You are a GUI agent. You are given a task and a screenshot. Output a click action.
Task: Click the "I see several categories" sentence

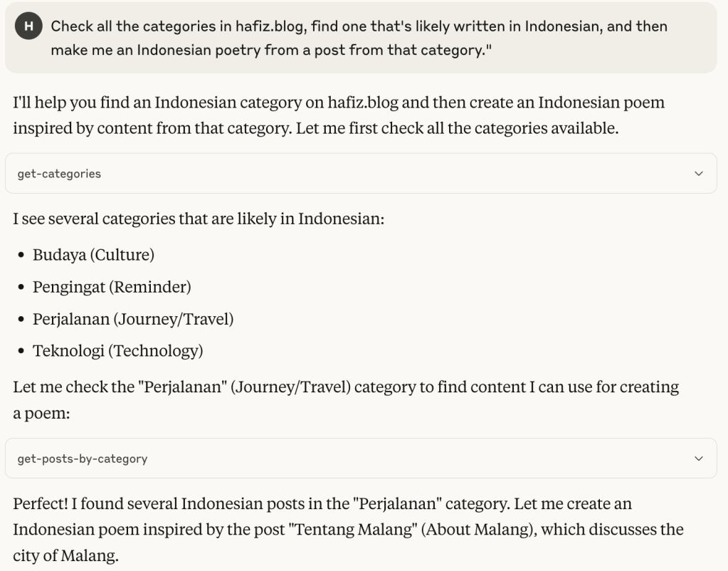pyautogui.click(x=199, y=219)
